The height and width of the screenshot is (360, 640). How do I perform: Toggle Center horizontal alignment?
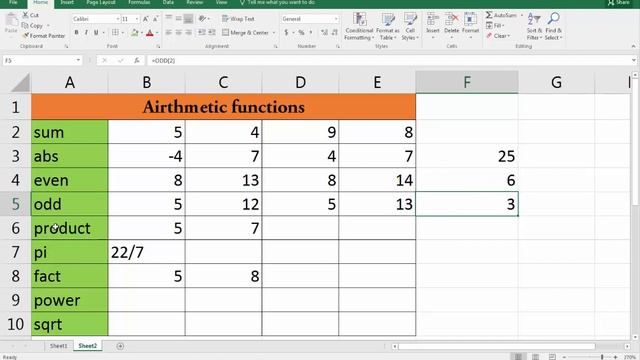(178, 32)
